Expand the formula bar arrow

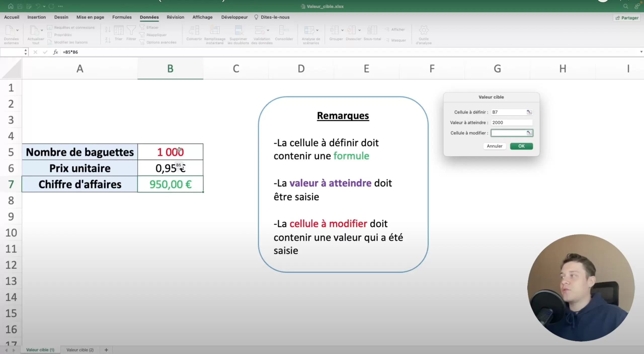[x=641, y=52]
